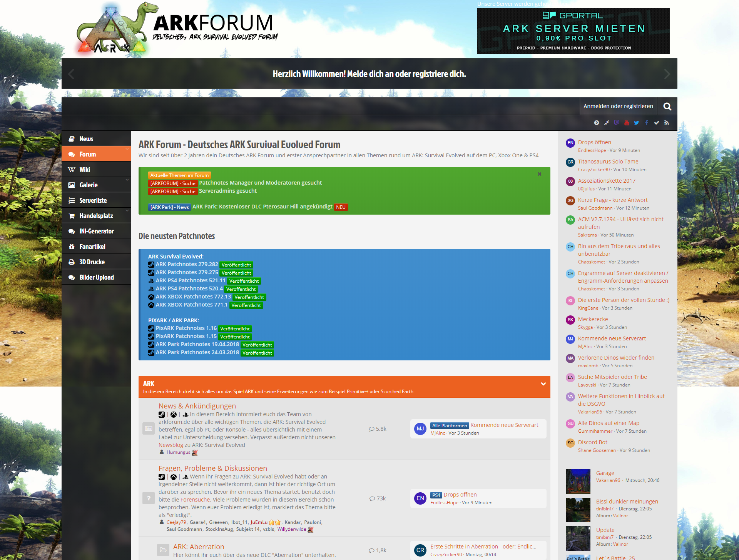Click the GPORTAL ARK Server mieten banner
Image resolution: width=739 pixels, height=560 pixels.
coord(573,31)
